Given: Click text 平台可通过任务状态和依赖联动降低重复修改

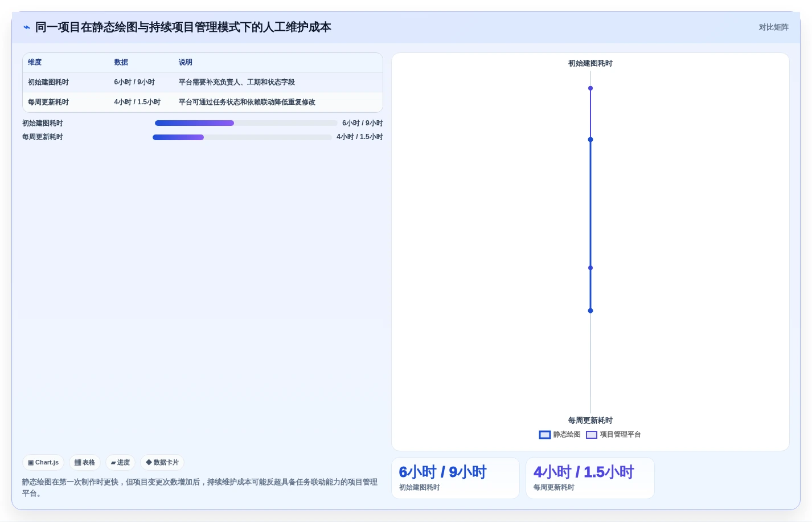Looking at the screenshot, I should coord(247,103).
